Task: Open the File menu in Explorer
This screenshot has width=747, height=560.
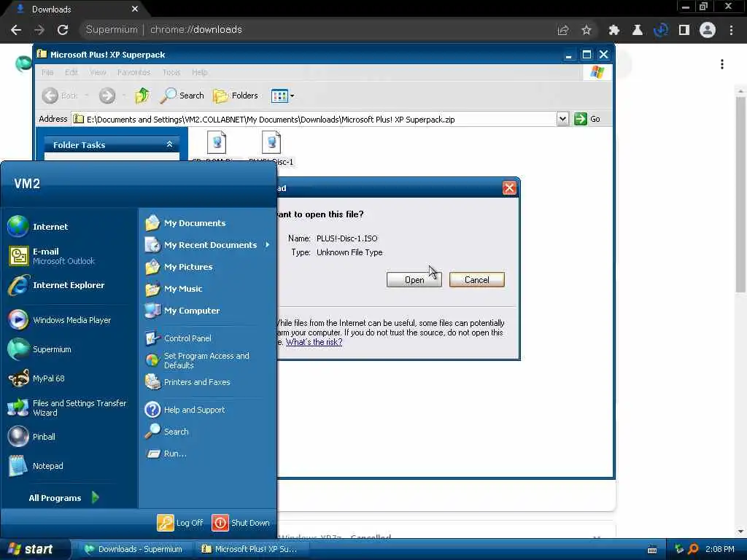Action: point(47,72)
